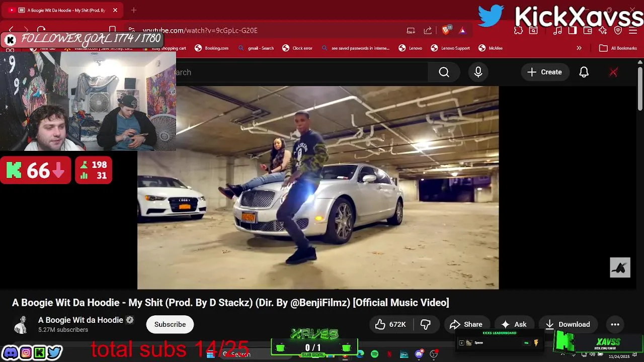Click the YouTube Create button
Image resolution: width=644 pixels, height=362 pixels.
tap(544, 72)
